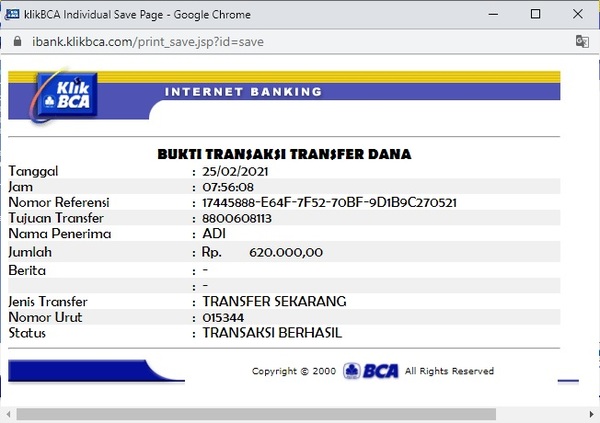
Task: Click the Tujuan Transfer label
Action: coord(56,218)
